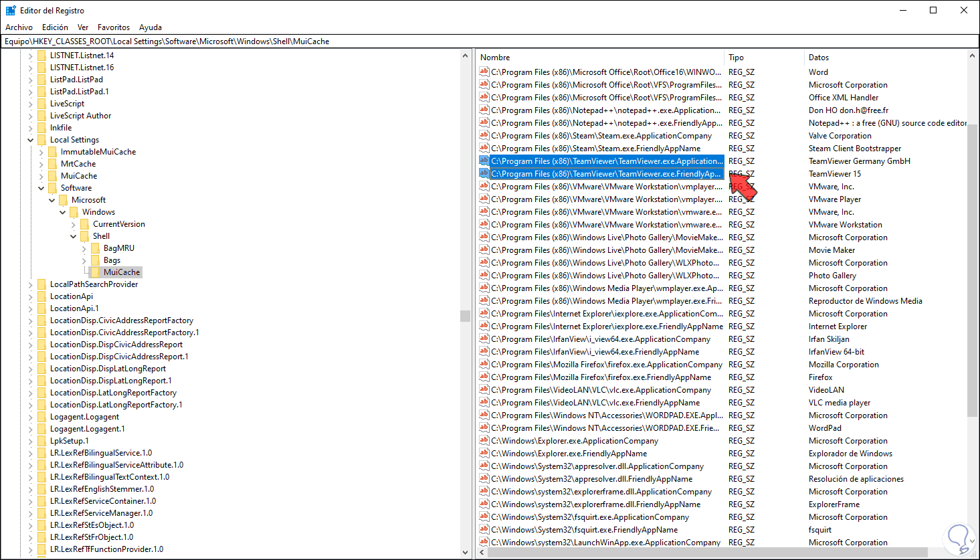
Task: Sort values by the Nombre column header
Action: tap(601, 58)
